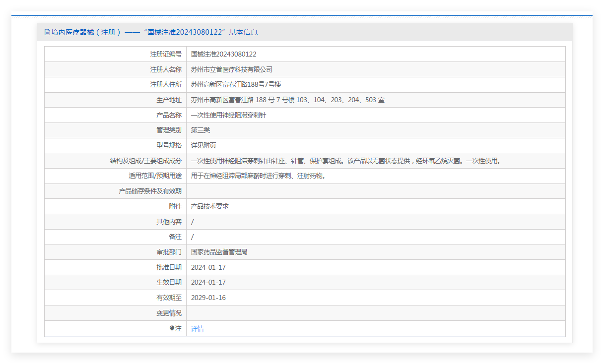Click the 其他内容 label

coord(169,222)
